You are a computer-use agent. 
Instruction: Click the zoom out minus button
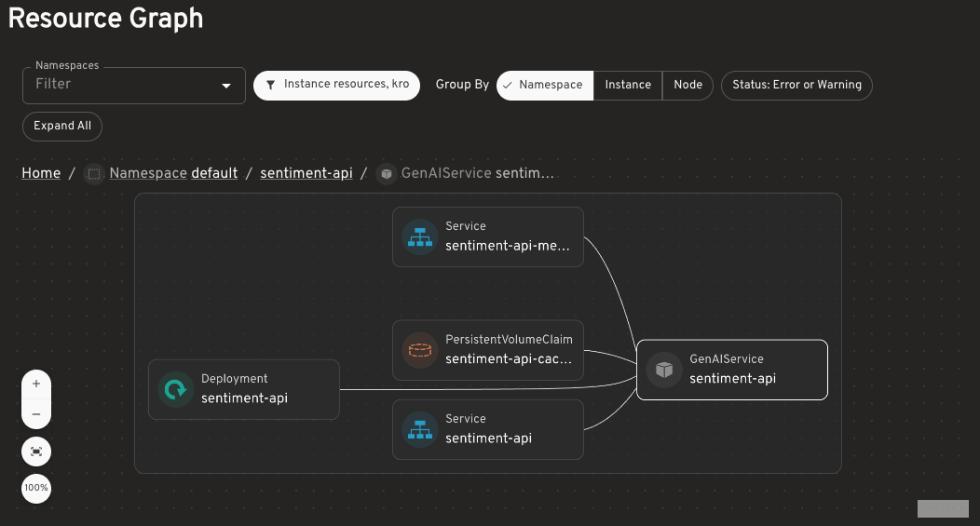pos(36,414)
